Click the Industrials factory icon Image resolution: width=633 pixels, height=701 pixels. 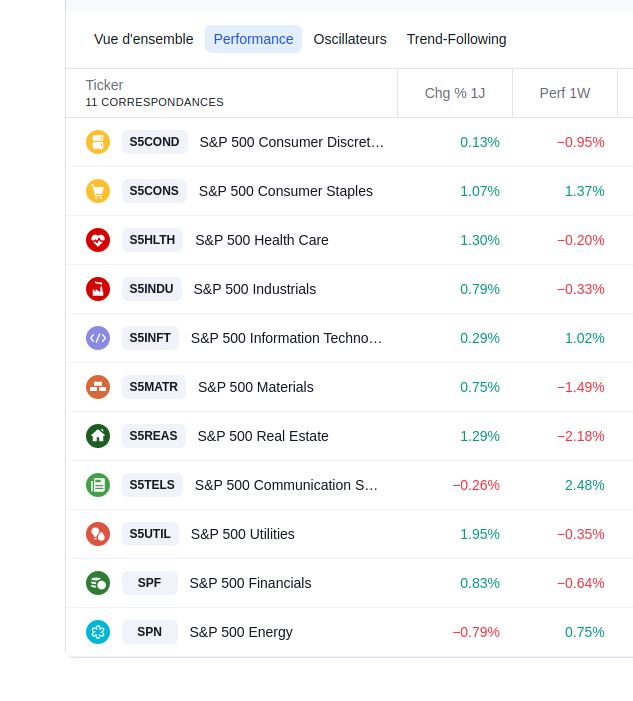point(97,289)
